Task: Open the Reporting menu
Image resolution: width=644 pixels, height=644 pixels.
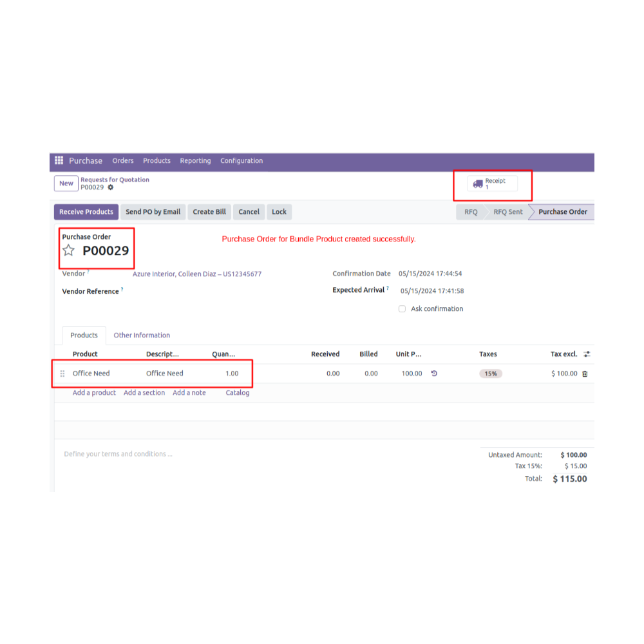Action: pos(195,161)
